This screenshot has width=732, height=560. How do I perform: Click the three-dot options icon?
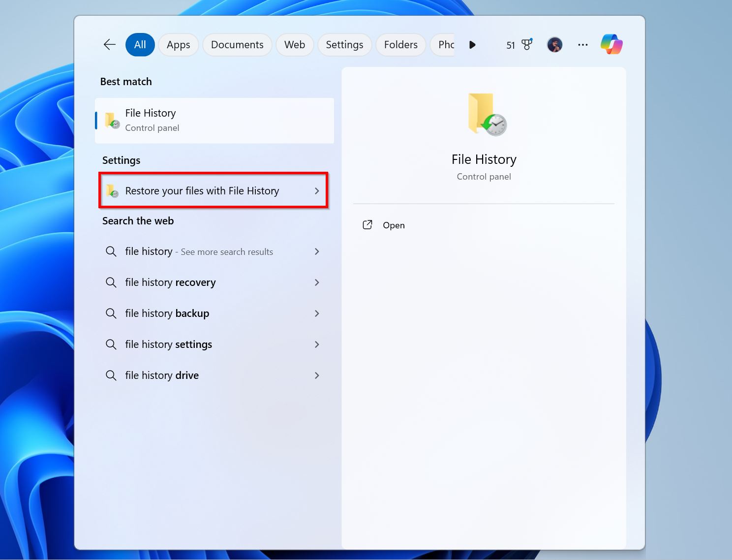click(x=582, y=45)
